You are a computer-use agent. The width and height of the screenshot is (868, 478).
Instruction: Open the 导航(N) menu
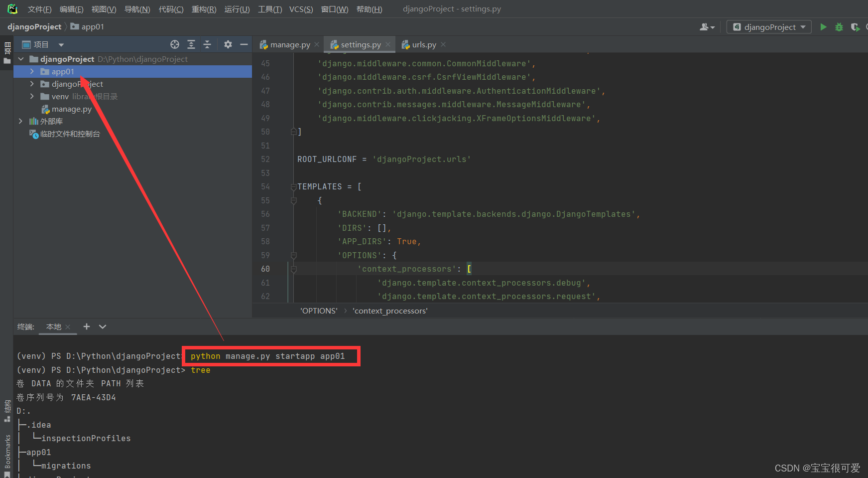point(137,9)
